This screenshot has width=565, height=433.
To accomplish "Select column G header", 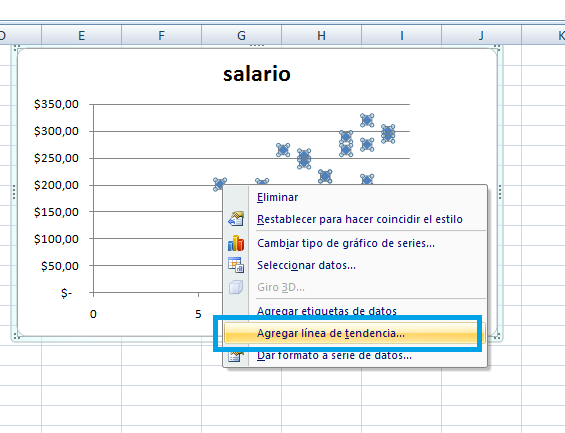I will pos(241,35).
